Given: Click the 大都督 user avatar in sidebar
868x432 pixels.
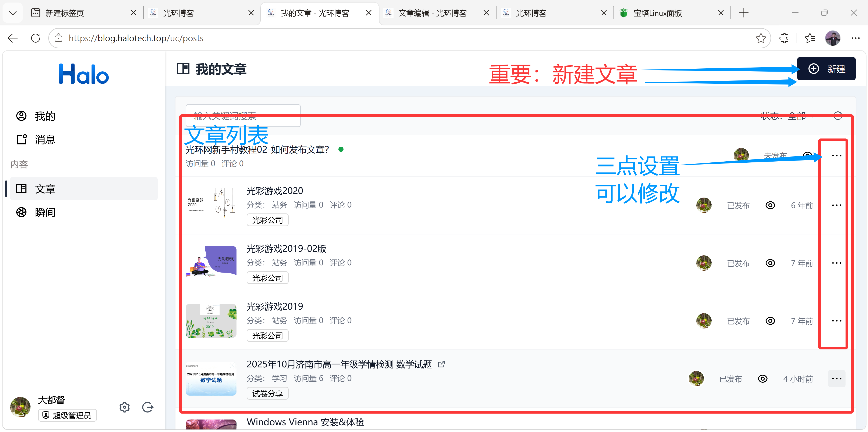Looking at the screenshot, I should click(x=20, y=407).
